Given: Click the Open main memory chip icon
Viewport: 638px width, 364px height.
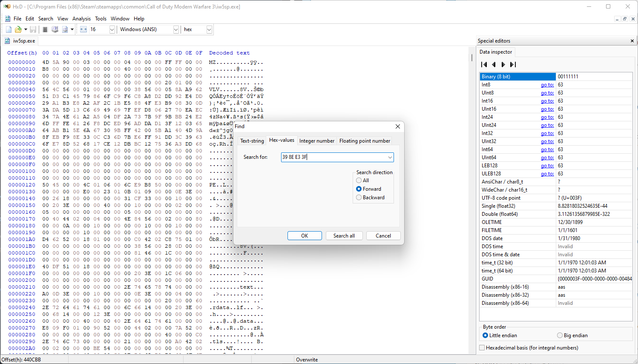Looking at the screenshot, I should [45, 29].
